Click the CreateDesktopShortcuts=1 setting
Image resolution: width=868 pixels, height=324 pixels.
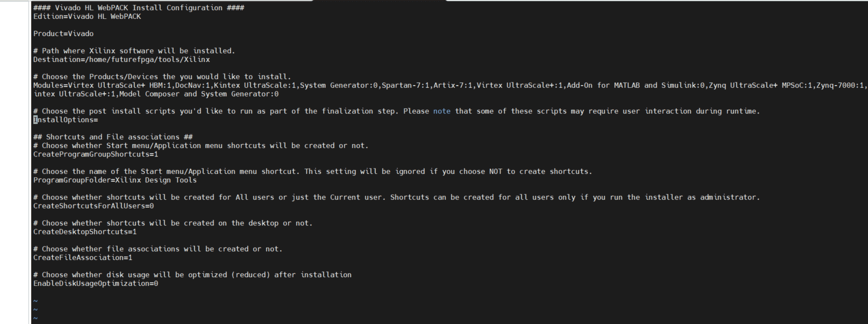85,232
